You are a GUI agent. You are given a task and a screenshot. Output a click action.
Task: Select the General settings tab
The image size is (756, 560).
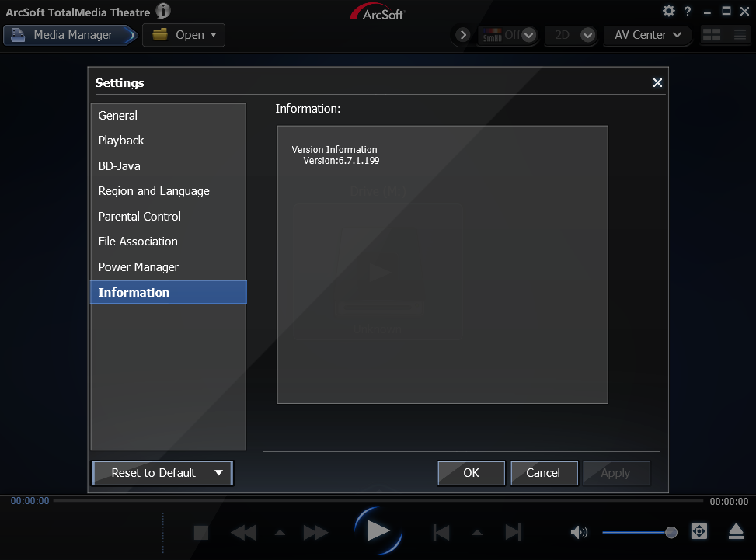pos(169,116)
